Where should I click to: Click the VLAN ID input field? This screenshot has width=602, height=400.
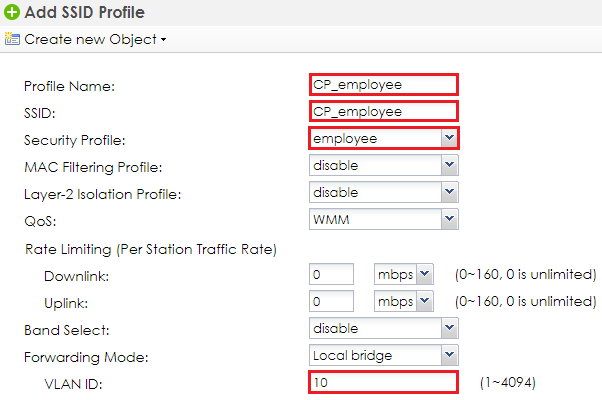(x=384, y=382)
